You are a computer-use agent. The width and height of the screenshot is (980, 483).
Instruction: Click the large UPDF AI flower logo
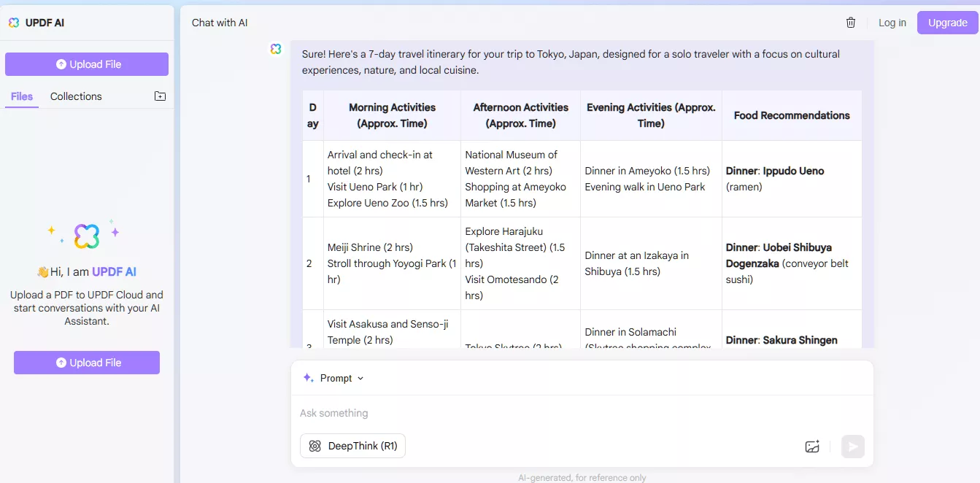click(87, 236)
